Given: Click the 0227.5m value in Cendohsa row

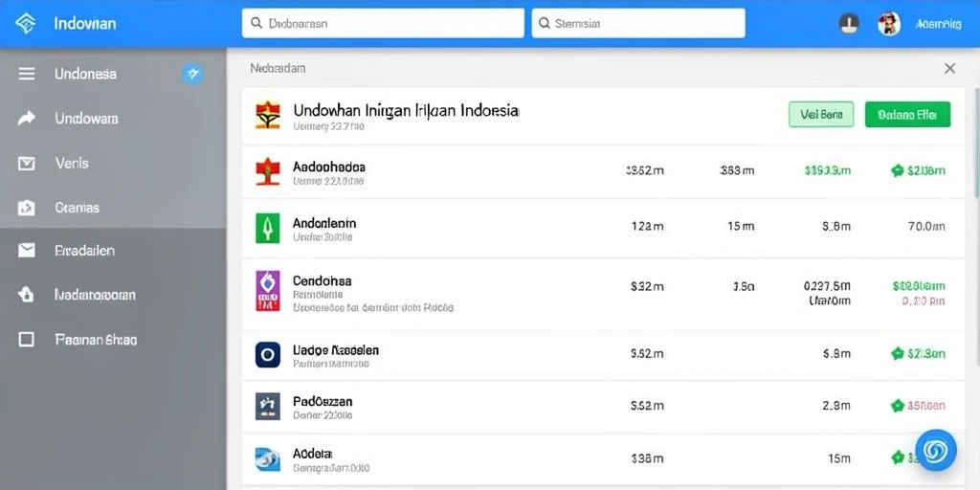Looking at the screenshot, I should (827, 286).
